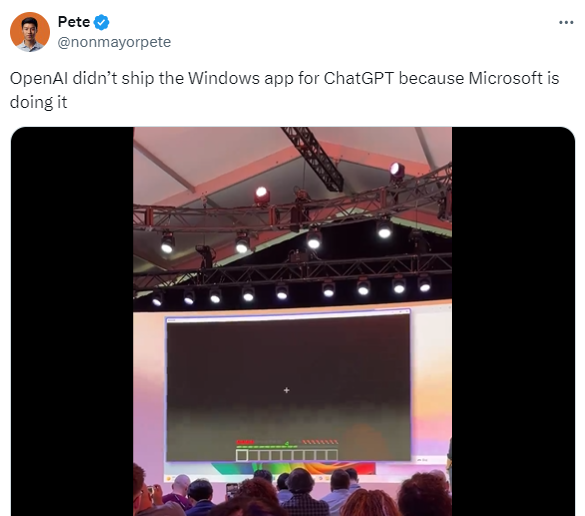Viewport: 585px width, 516px height.
Task: Click the Pete display name
Action: coord(74,22)
